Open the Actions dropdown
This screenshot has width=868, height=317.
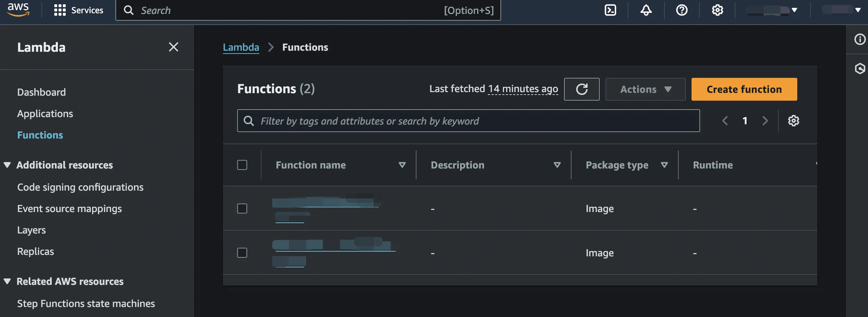645,89
